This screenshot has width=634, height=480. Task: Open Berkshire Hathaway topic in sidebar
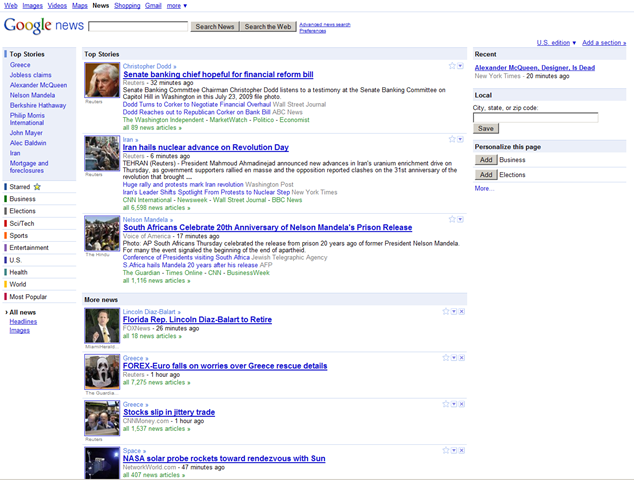[38, 105]
